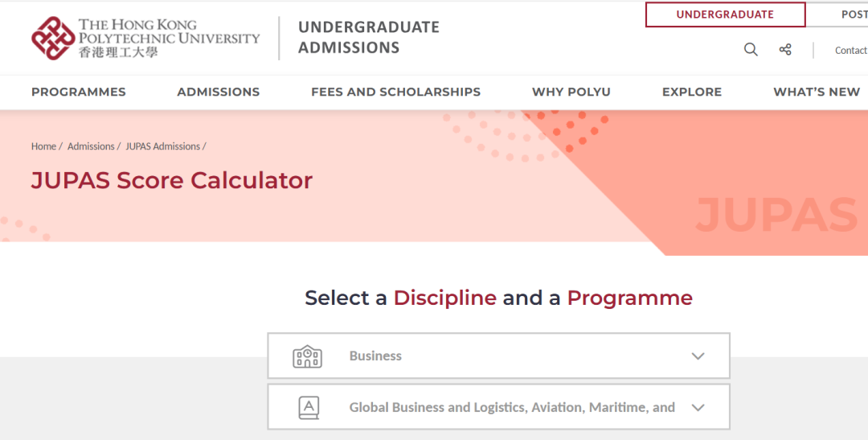Click the Business building icon
The height and width of the screenshot is (440, 868).
tap(307, 356)
